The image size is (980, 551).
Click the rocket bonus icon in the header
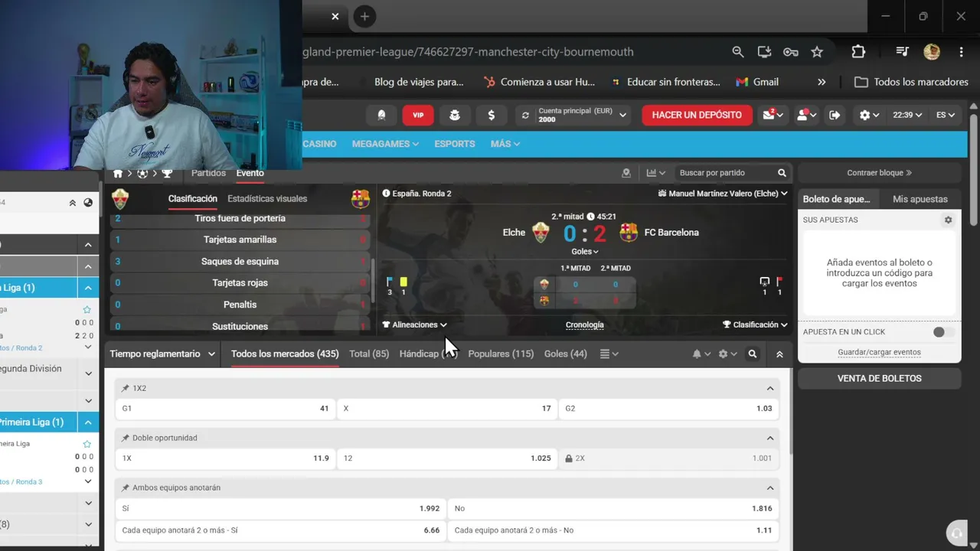(x=381, y=115)
